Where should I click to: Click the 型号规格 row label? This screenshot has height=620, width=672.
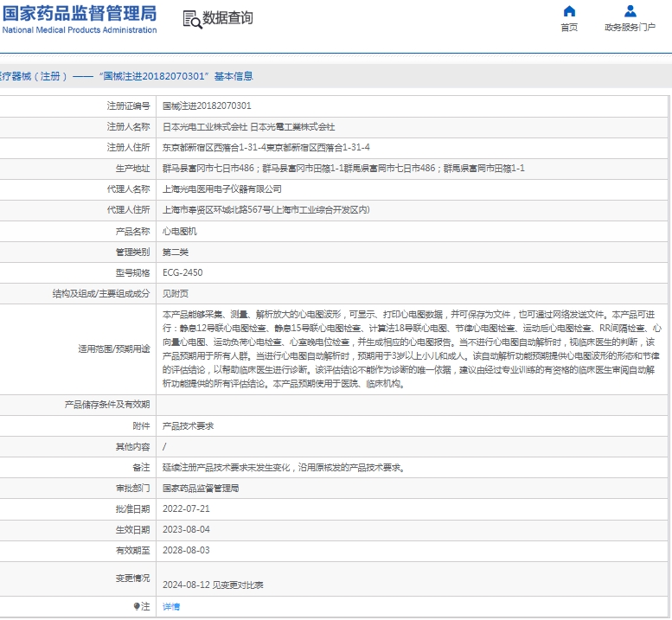(133, 272)
